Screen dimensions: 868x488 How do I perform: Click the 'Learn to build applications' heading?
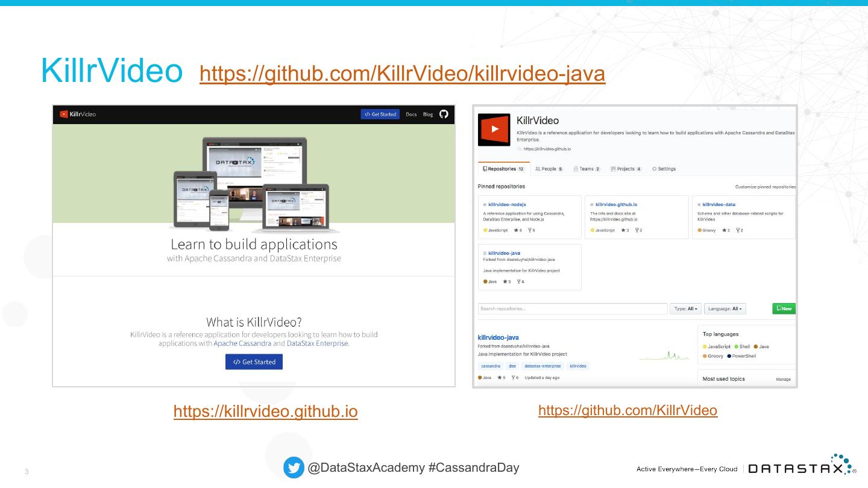(x=254, y=244)
